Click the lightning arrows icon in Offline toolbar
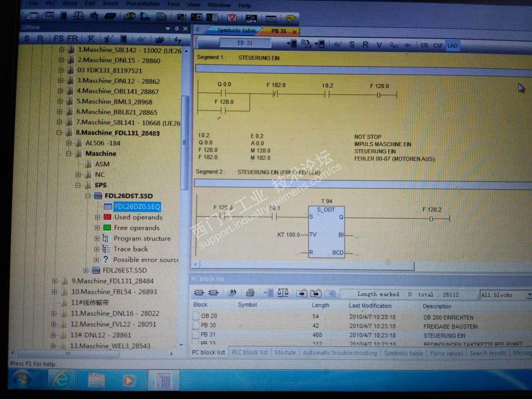 [178, 40]
